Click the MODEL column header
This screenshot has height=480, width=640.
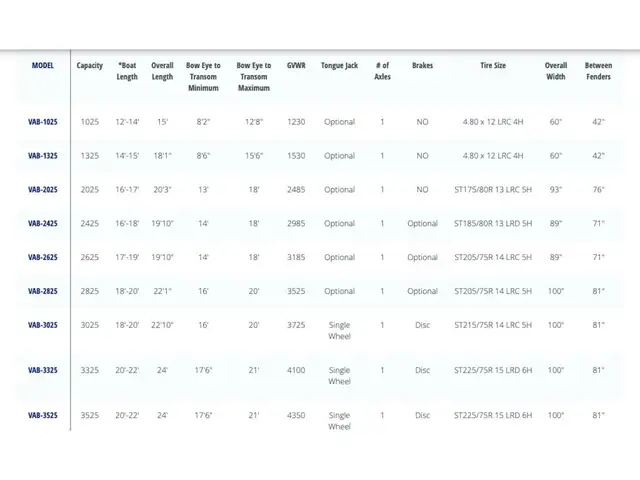click(43, 66)
